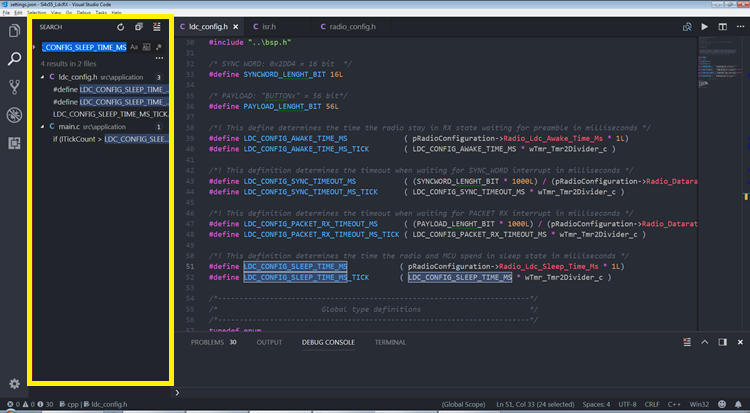Click into the search input field

point(85,47)
